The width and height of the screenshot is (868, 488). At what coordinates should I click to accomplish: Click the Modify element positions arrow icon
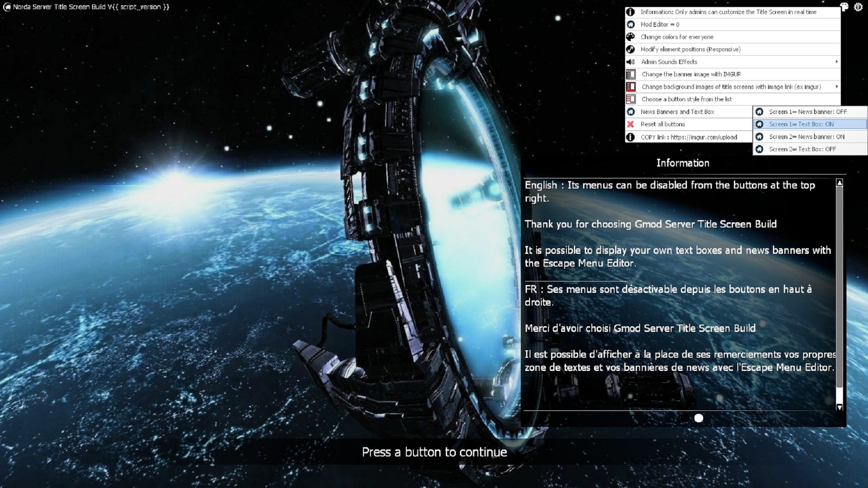point(630,49)
